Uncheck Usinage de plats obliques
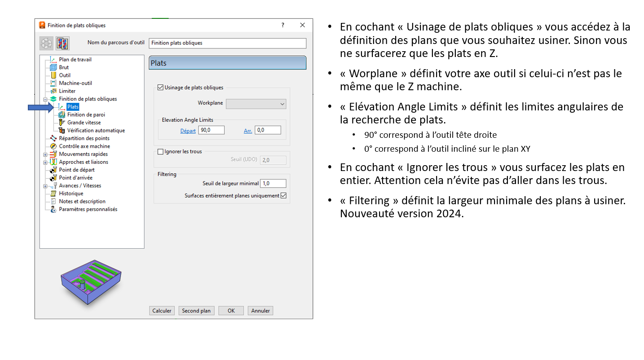This screenshot has height=360, width=644. click(161, 87)
